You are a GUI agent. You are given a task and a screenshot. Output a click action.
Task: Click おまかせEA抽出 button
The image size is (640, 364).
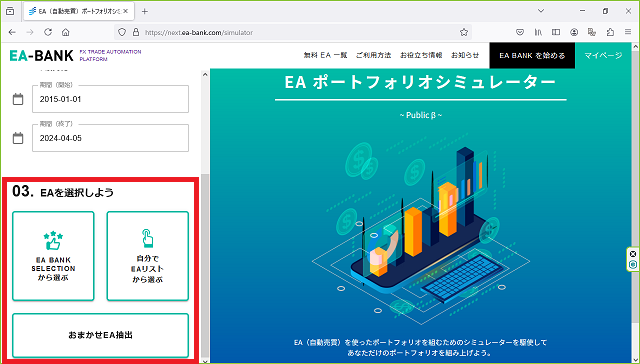point(100,335)
